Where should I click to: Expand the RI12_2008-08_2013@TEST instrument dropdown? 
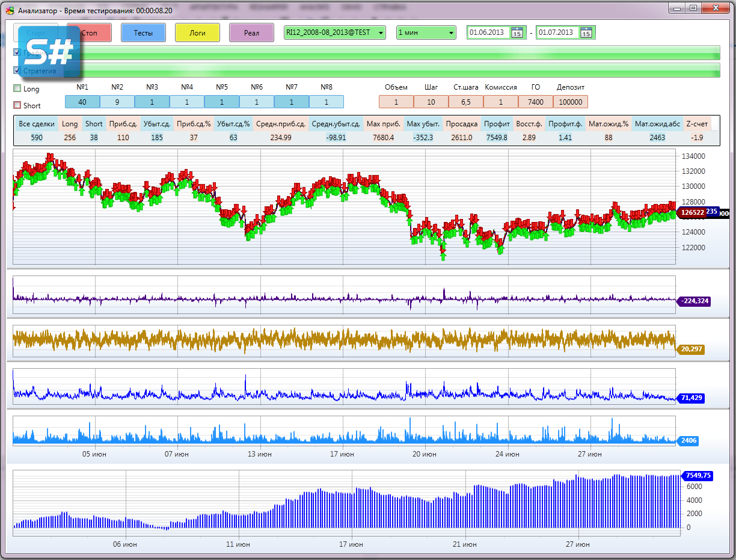pos(334,32)
